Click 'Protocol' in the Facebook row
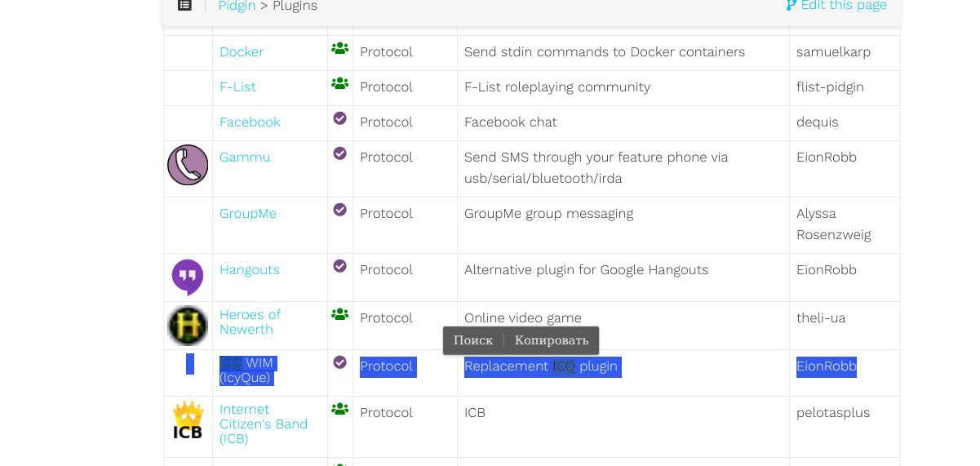Image resolution: width=980 pixels, height=466 pixels. (x=386, y=122)
